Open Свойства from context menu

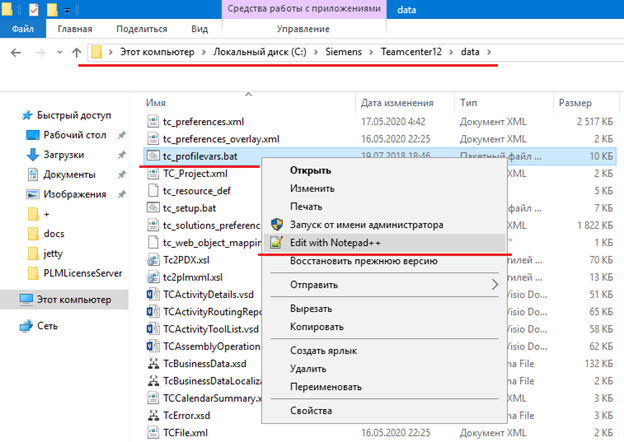click(x=311, y=411)
